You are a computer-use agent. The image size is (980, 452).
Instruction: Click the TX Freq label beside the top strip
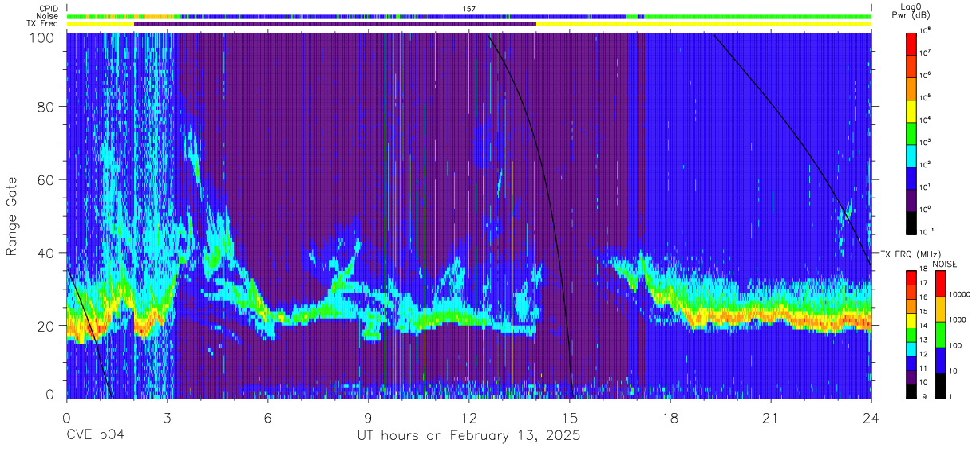pyautogui.click(x=43, y=24)
